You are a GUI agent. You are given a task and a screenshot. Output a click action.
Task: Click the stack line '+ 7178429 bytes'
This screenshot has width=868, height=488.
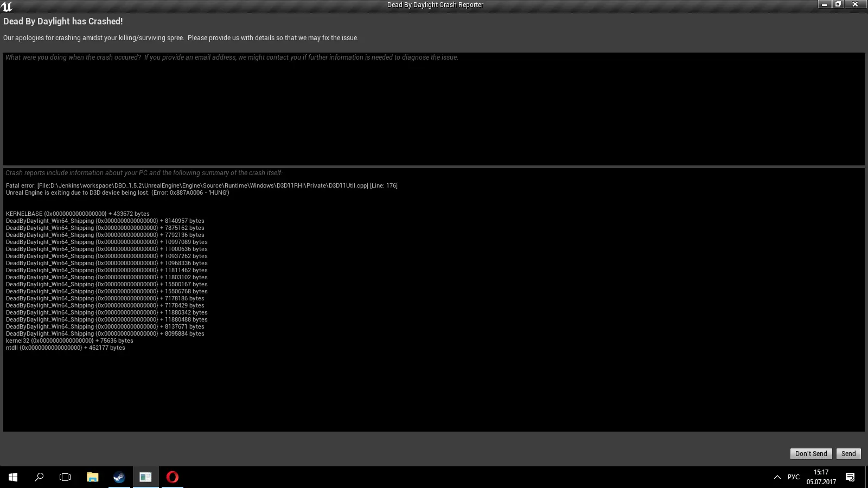pos(105,305)
